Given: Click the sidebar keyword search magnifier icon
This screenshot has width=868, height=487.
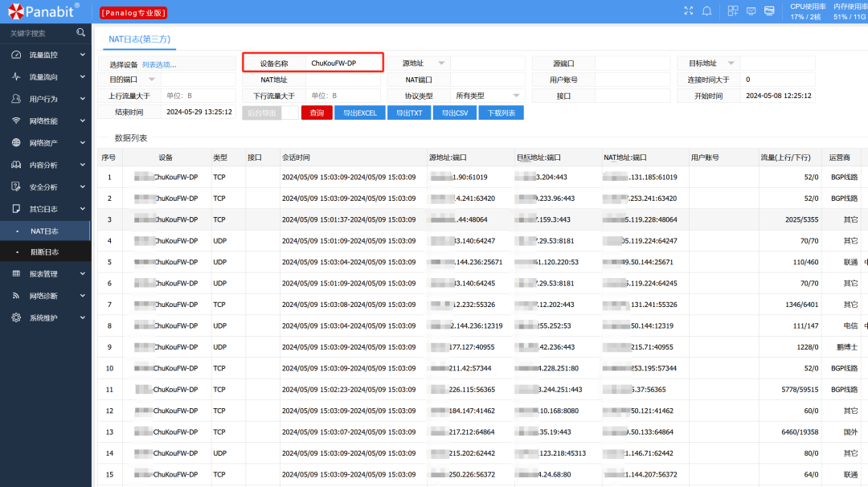Looking at the screenshot, I should pyautogui.click(x=81, y=33).
